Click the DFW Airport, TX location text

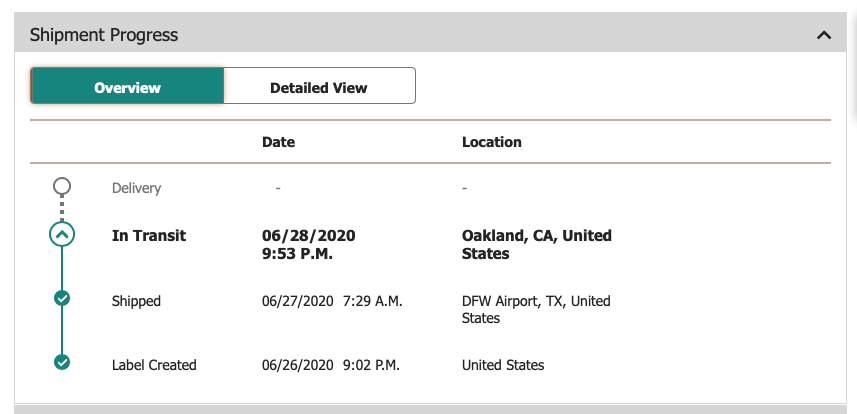click(x=536, y=310)
